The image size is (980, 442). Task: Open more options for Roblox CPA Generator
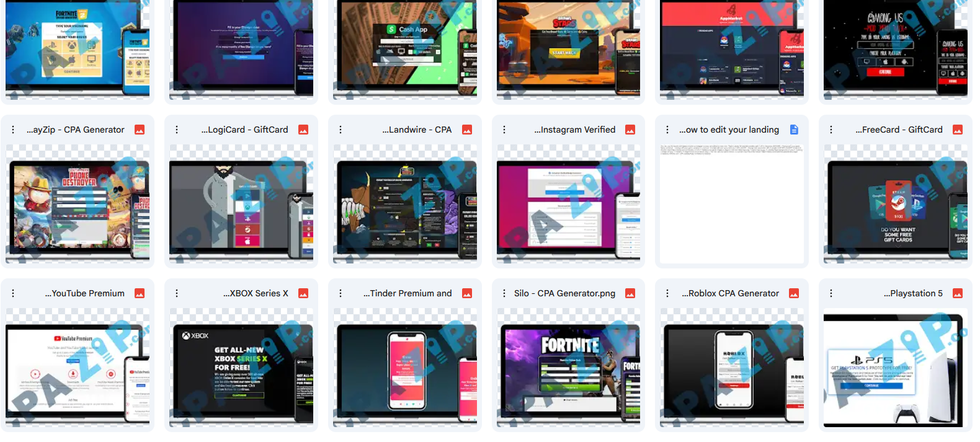(x=667, y=293)
